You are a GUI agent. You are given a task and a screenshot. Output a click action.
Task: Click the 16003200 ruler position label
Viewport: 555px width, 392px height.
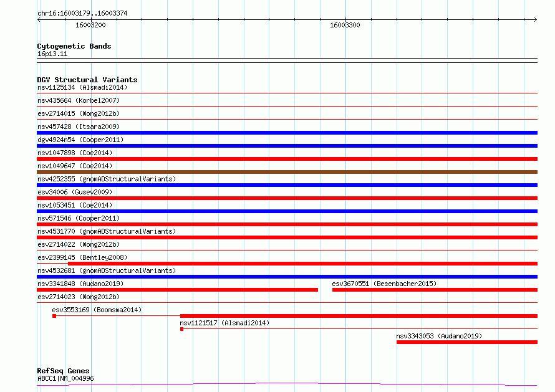point(90,25)
